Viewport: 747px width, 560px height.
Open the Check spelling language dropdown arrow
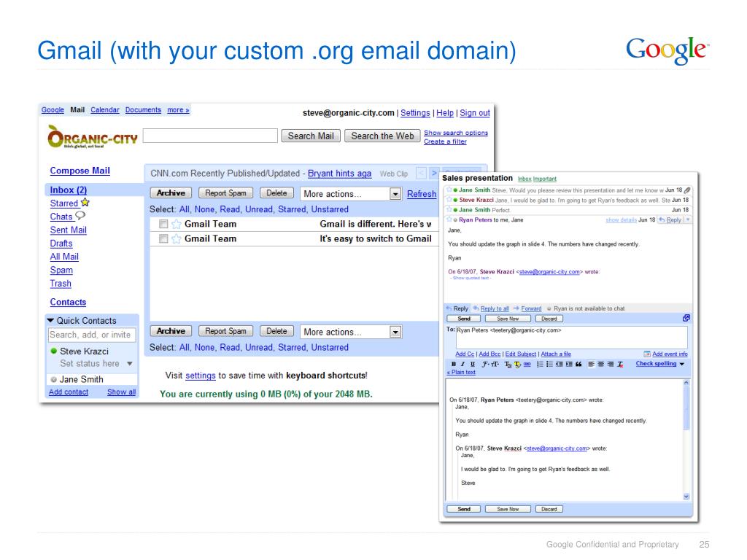tap(682, 364)
